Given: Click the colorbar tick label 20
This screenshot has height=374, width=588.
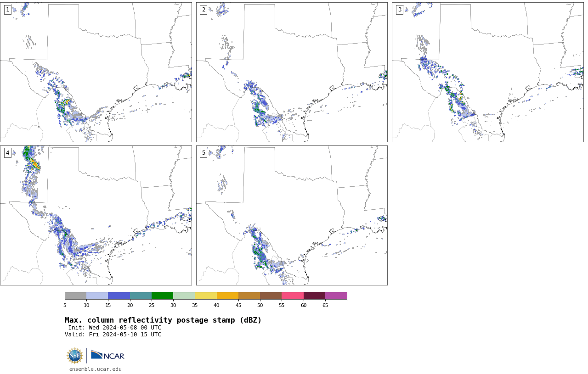Looking at the screenshot, I should [x=130, y=305].
